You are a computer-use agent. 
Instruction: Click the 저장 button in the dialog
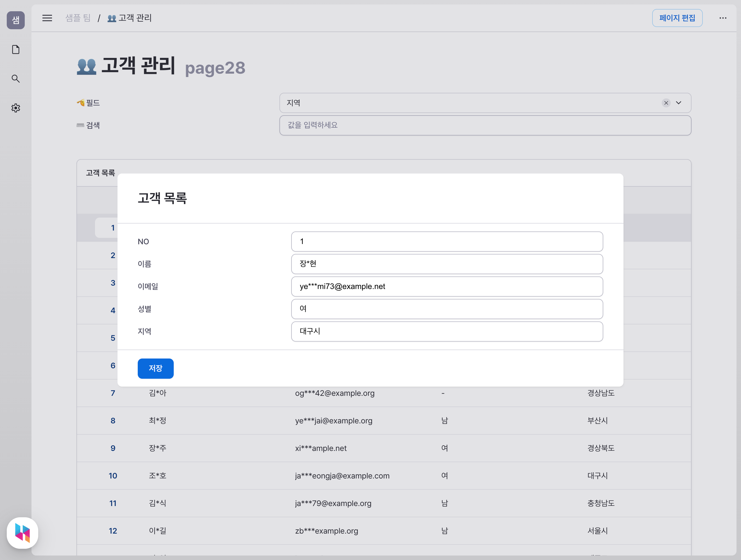[x=155, y=369]
